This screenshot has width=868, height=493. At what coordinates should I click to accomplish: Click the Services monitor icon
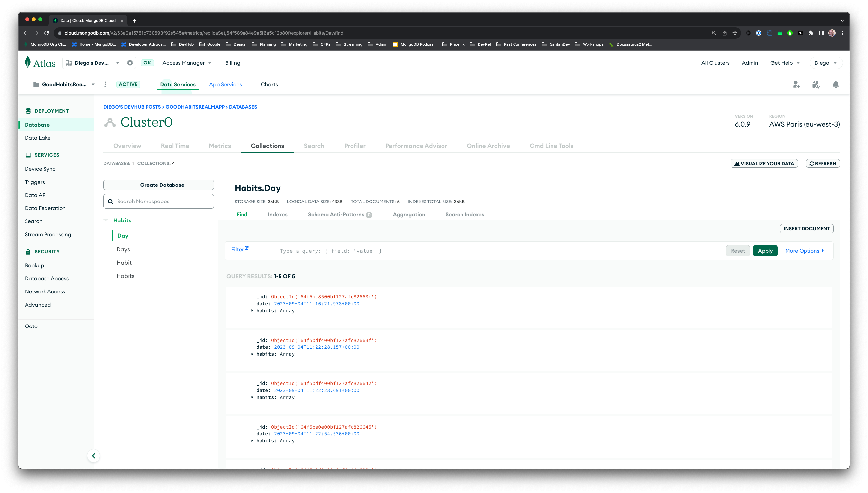coord(28,155)
